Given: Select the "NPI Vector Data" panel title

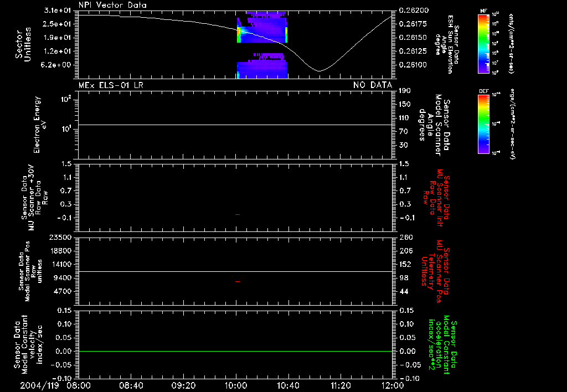Looking at the screenshot, I should [x=112, y=5].
